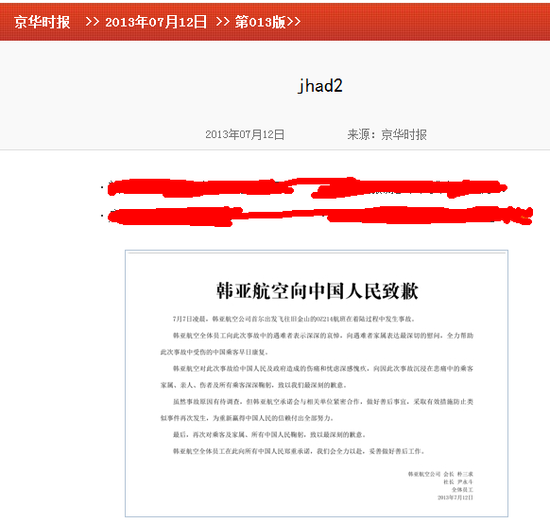Click the bullet dot of second redacted item
Image resolution: width=550 pixels, height=523 pixels.
tap(102, 215)
